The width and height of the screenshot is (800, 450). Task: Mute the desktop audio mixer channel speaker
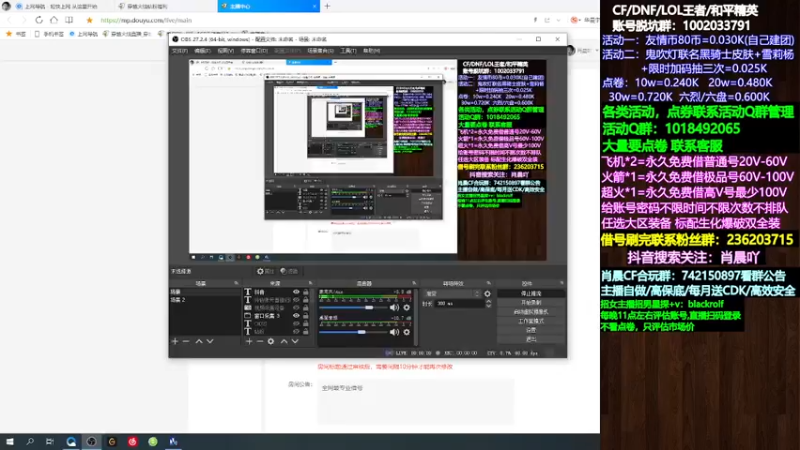(x=394, y=332)
